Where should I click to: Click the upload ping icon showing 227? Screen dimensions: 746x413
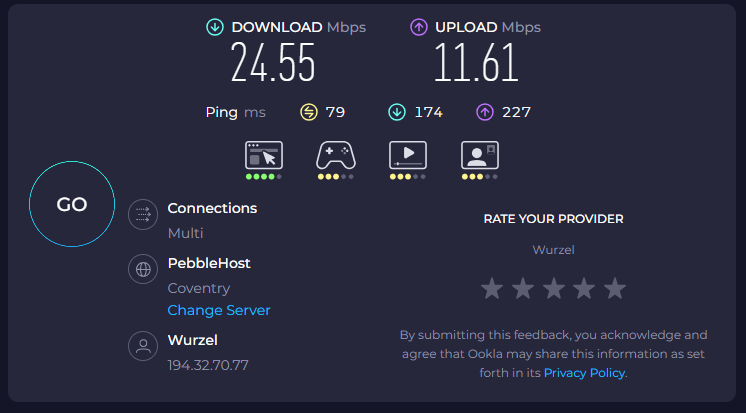tap(487, 112)
